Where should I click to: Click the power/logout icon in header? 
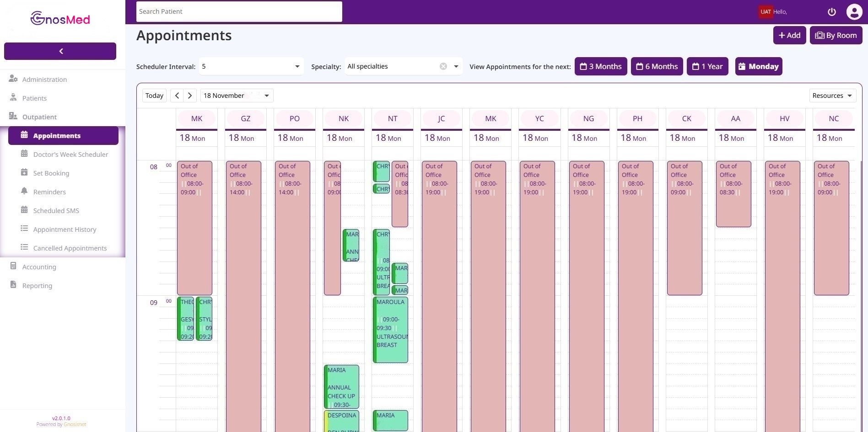coord(831,12)
